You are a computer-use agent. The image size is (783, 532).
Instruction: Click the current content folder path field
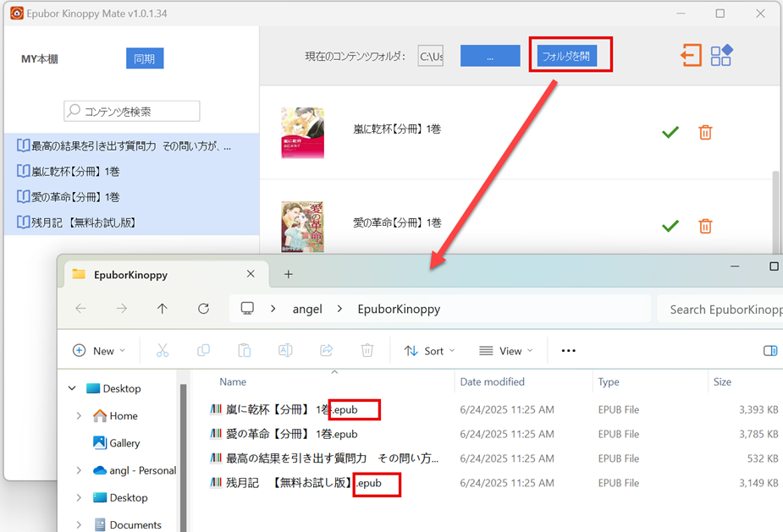pos(431,56)
